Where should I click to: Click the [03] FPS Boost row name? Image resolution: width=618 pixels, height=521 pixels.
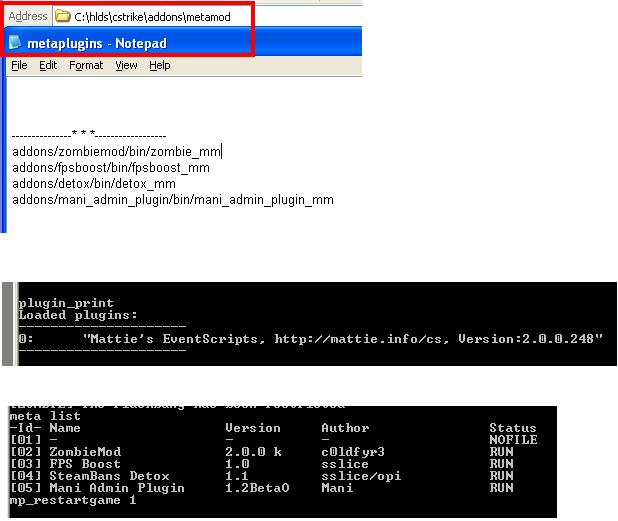click(85, 464)
